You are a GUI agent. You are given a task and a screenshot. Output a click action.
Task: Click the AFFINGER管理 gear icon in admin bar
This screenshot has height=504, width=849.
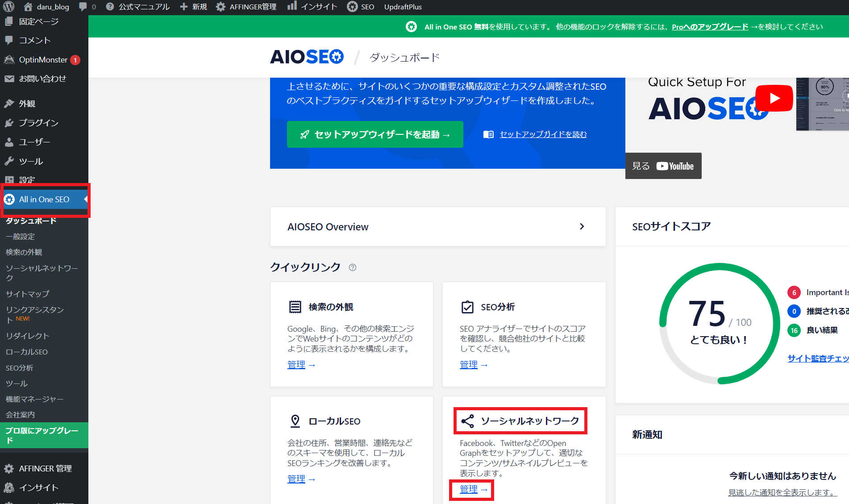(x=221, y=7)
